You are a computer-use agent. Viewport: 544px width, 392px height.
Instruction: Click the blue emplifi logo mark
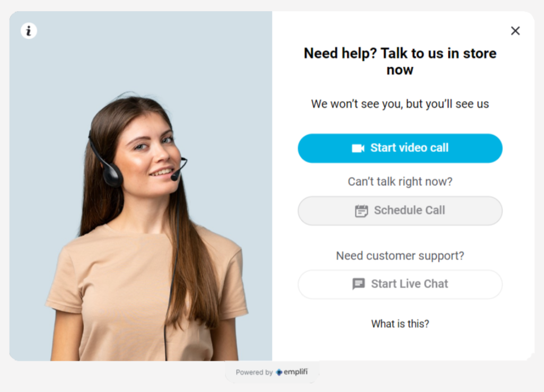[279, 372]
